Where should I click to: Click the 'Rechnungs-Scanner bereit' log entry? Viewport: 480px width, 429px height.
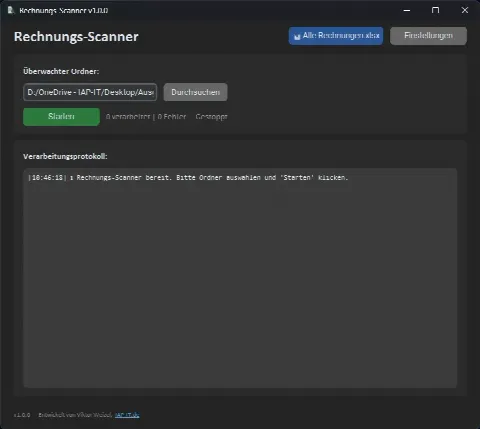188,178
